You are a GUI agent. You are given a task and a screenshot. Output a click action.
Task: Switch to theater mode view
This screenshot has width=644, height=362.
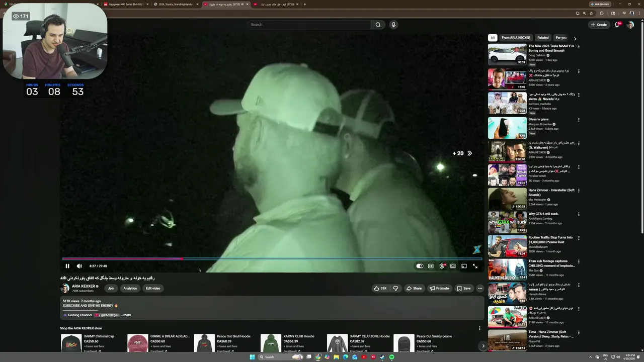coord(453,266)
